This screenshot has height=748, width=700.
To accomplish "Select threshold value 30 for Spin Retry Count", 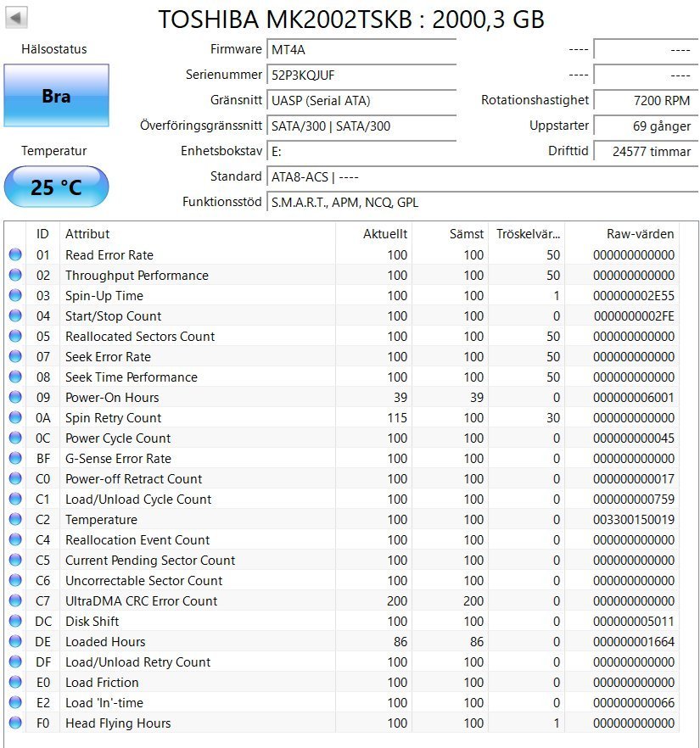I will click(x=553, y=418).
